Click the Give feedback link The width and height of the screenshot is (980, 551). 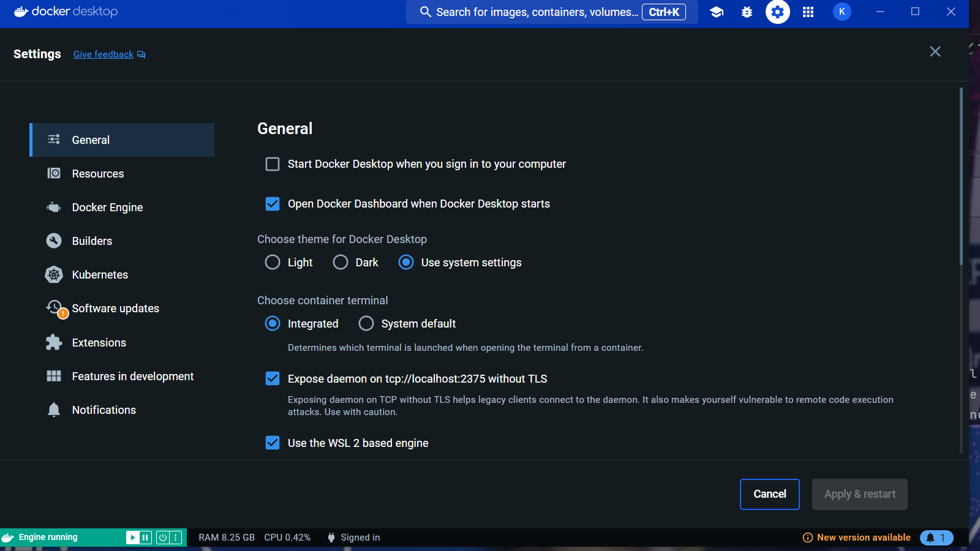coord(104,54)
